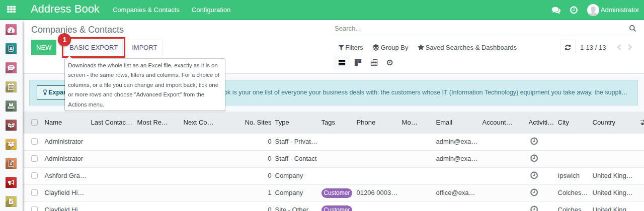Click the Staff - Contact type cell

click(x=296, y=158)
